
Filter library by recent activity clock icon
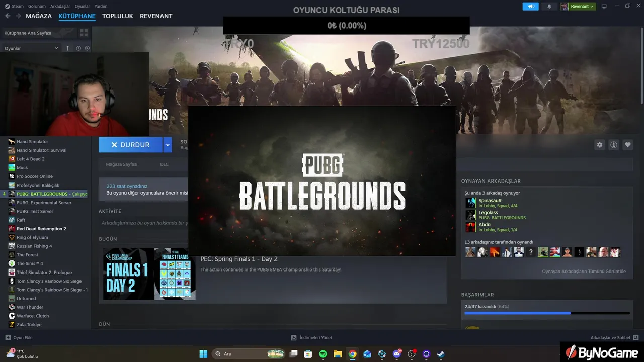click(78, 48)
